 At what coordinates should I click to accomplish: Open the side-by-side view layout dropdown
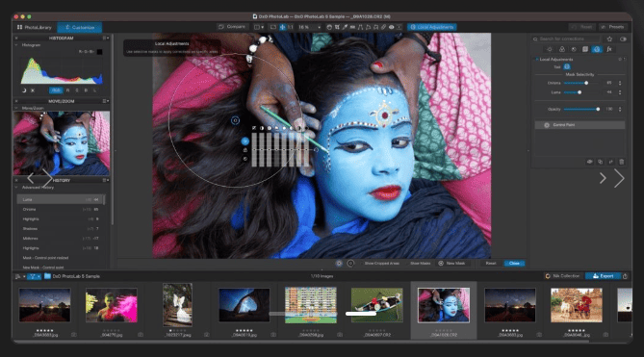259,27
